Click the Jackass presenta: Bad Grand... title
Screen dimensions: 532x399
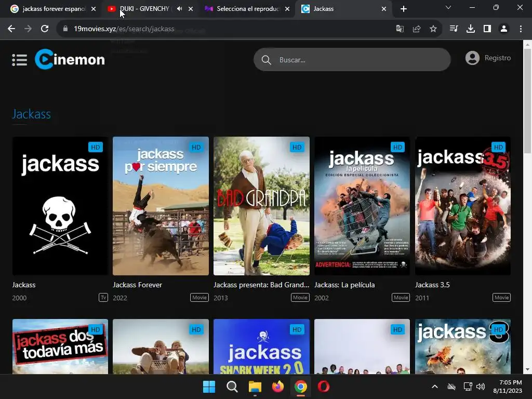[x=261, y=285]
